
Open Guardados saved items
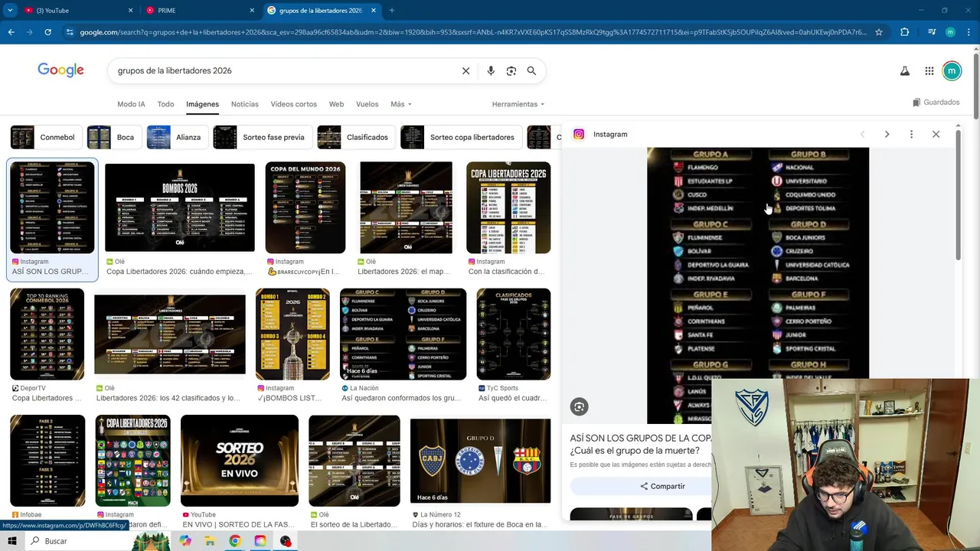pyautogui.click(x=936, y=102)
